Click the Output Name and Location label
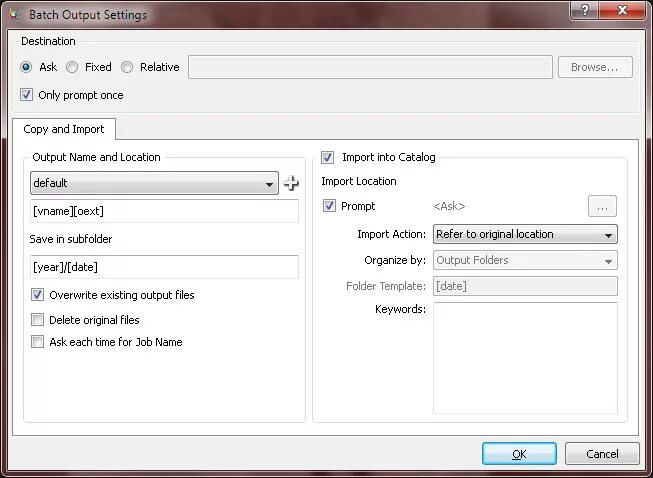This screenshot has height=478, width=653. (96, 157)
